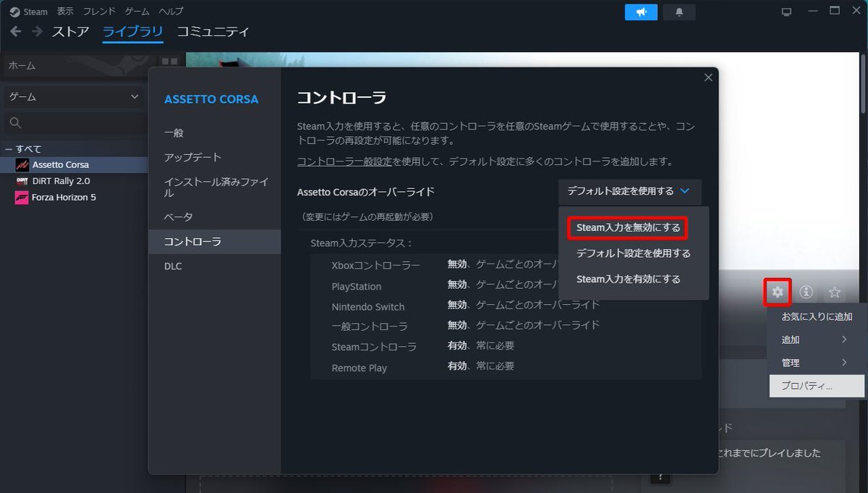Click the DiRT Rally 2.0 game icon
This screenshot has width=868, height=493.
pyautogui.click(x=22, y=181)
